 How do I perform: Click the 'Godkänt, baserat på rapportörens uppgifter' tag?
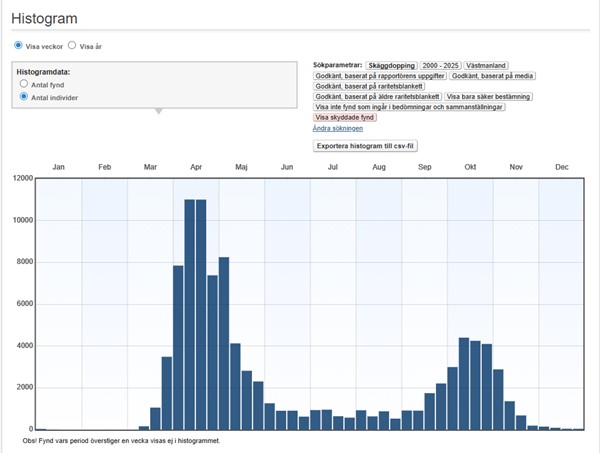379,75
